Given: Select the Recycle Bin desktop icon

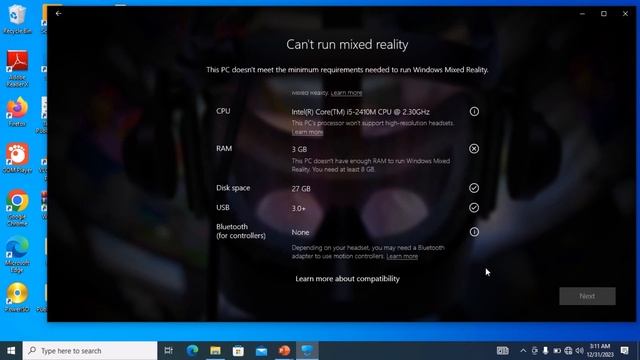Looking at the screenshot, I should pyautogui.click(x=17, y=19).
